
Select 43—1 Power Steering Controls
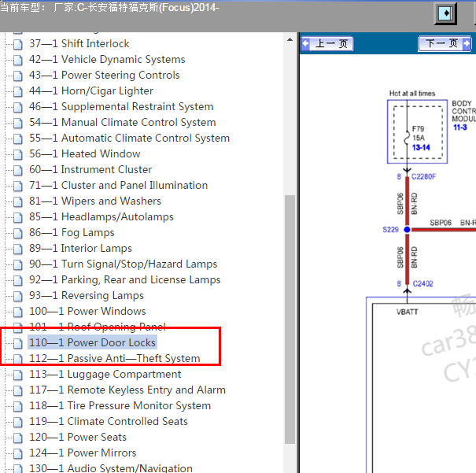[x=104, y=76]
